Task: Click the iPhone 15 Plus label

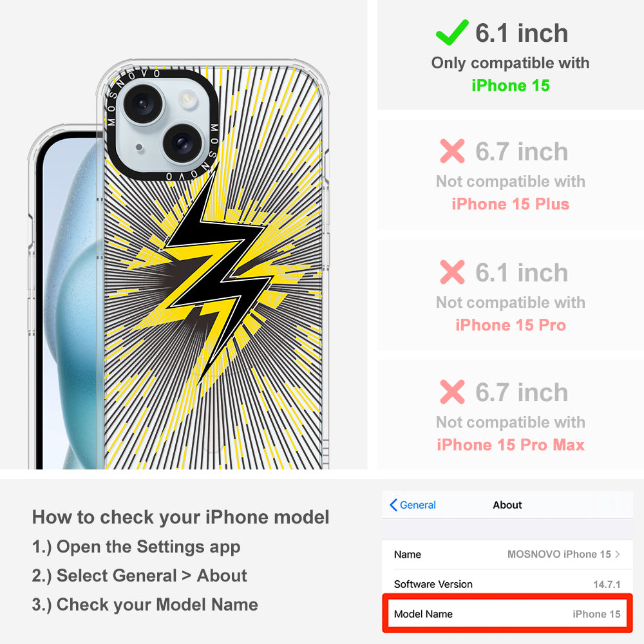Action: (x=511, y=204)
